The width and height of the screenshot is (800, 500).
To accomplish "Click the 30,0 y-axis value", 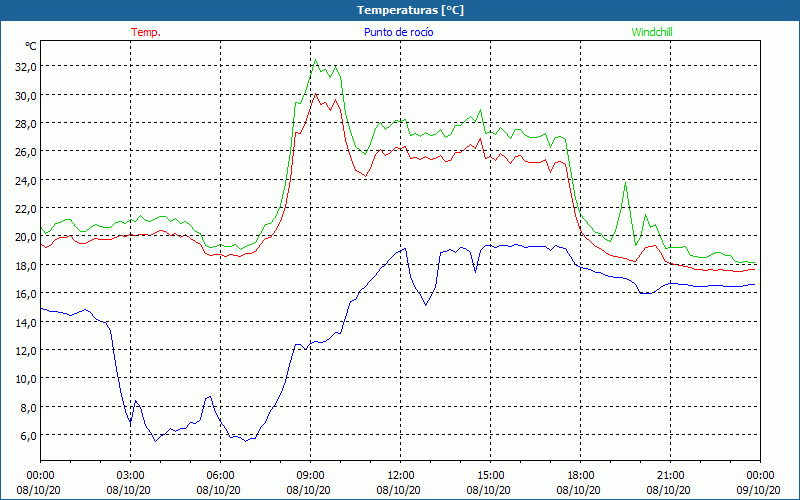I will [x=26, y=95].
